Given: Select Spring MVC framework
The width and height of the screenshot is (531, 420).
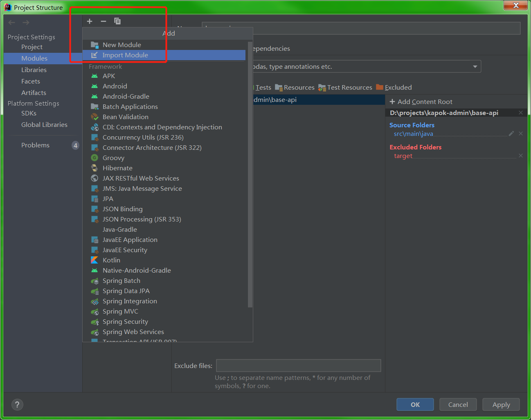Looking at the screenshot, I should (165, 312).
